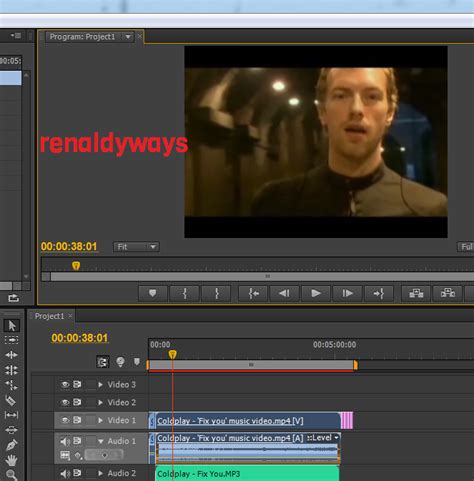Select the Rate Stretch tool
The width and height of the screenshot is (474, 481).
12,385
